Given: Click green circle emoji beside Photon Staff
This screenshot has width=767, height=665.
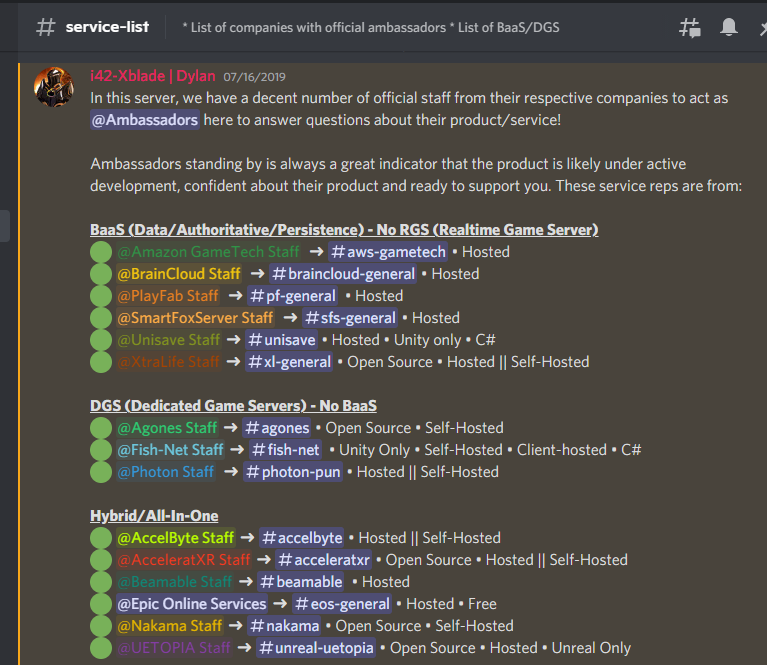Looking at the screenshot, I should coord(101,472).
